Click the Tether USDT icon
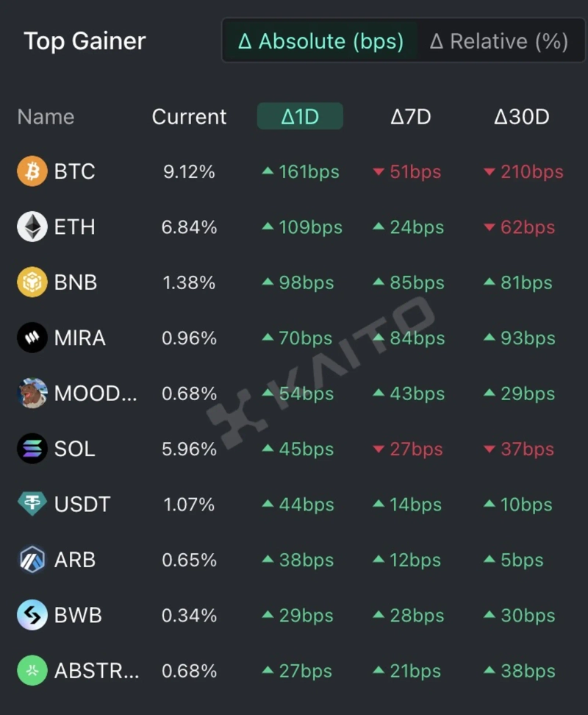This screenshot has width=588, height=715. point(32,505)
